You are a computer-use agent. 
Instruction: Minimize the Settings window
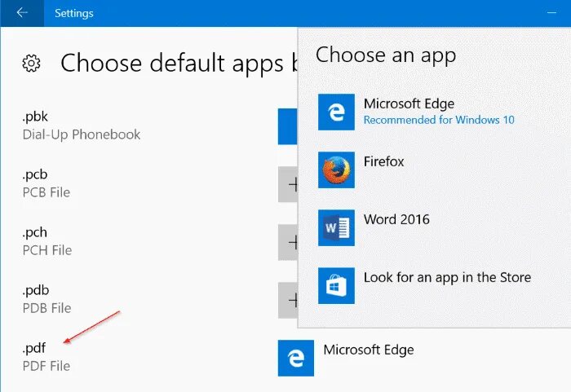[x=551, y=13]
